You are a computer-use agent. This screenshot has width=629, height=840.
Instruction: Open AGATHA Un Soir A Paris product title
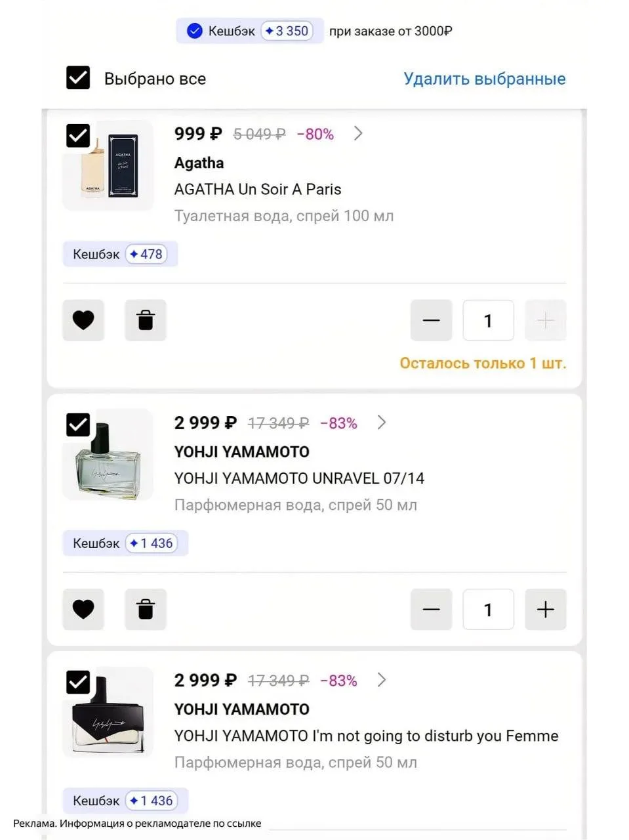pyautogui.click(x=258, y=189)
